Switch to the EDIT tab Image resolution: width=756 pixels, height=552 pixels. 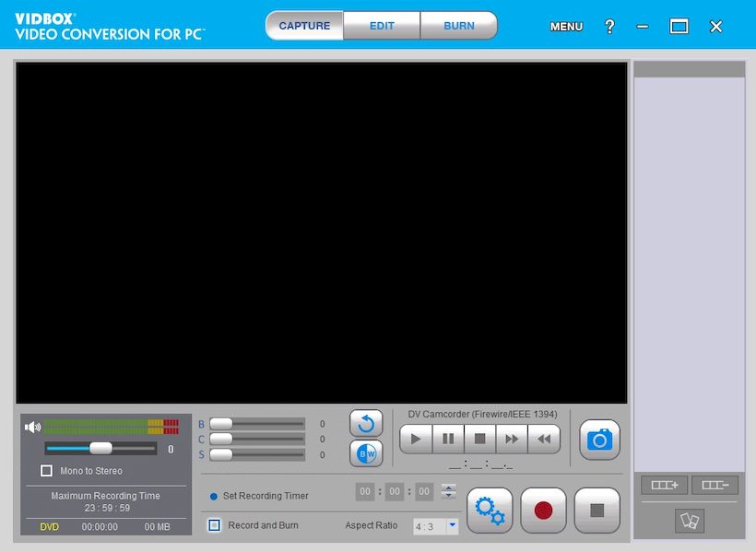click(x=382, y=26)
